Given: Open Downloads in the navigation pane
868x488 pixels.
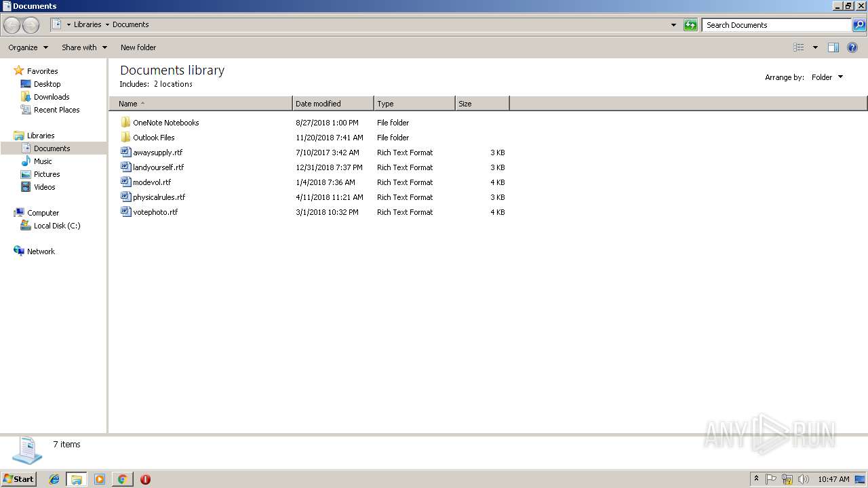Looking at the screenshot, I should click(x=52, y=97).
